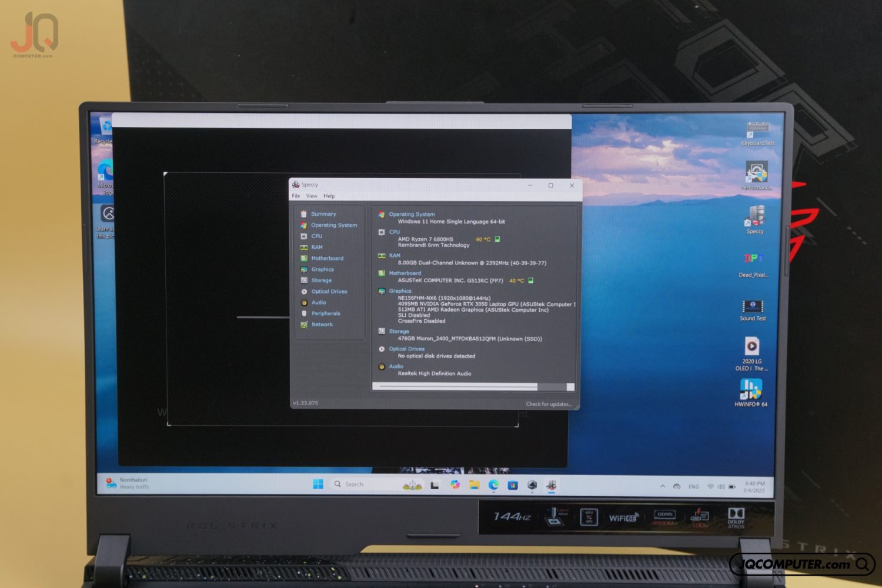This screenshot has width=882, height=588.
Task: Select the Performance desktop shortcut
Action: (x=756, y=176)
